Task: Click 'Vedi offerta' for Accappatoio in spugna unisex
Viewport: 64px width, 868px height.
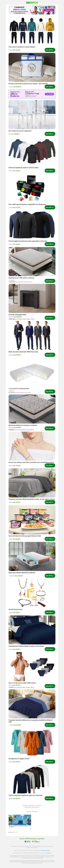Action: (x=50, y=761)
